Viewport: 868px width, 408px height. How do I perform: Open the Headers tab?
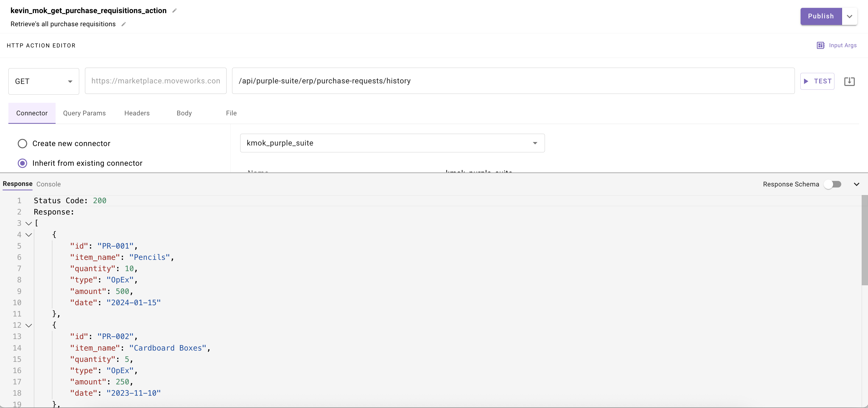tap(137, 113)
